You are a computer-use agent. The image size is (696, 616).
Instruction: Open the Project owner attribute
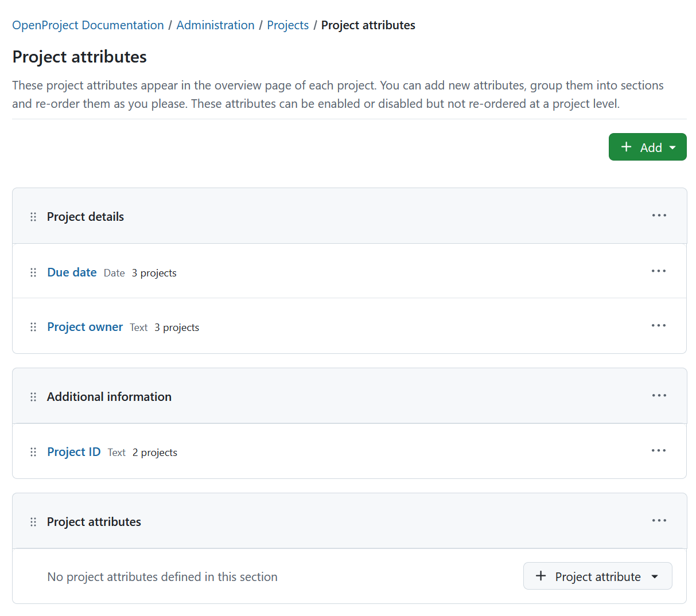(85, 326)
